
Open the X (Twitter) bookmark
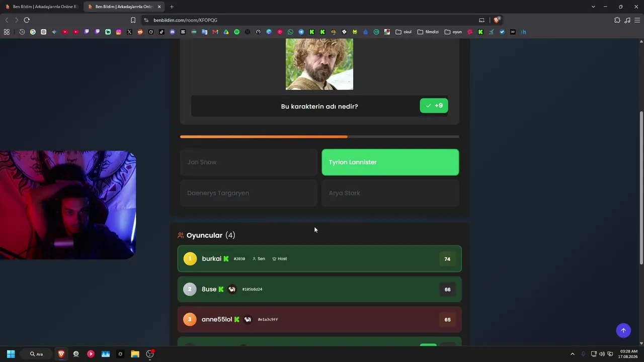click(129, 32)
